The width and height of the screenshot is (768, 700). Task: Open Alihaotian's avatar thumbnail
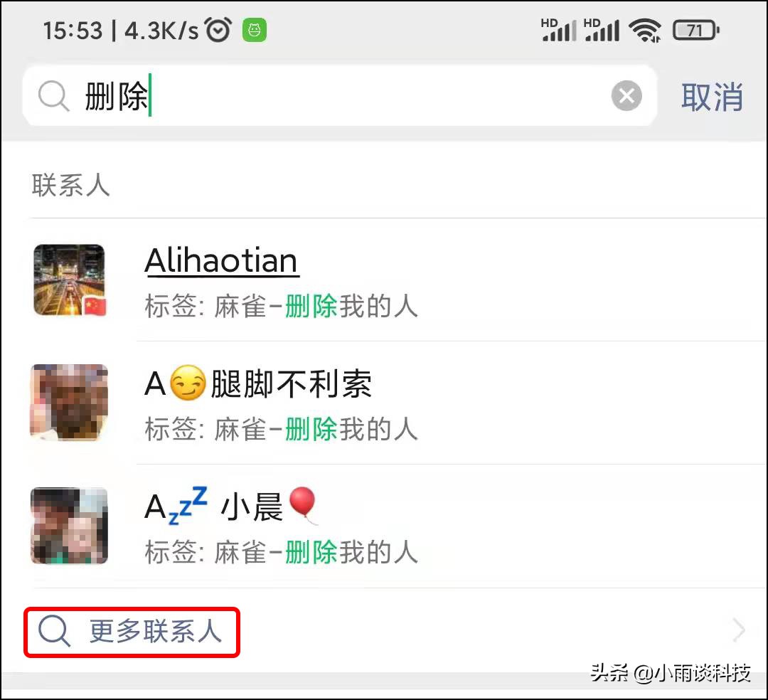(69, 280)
